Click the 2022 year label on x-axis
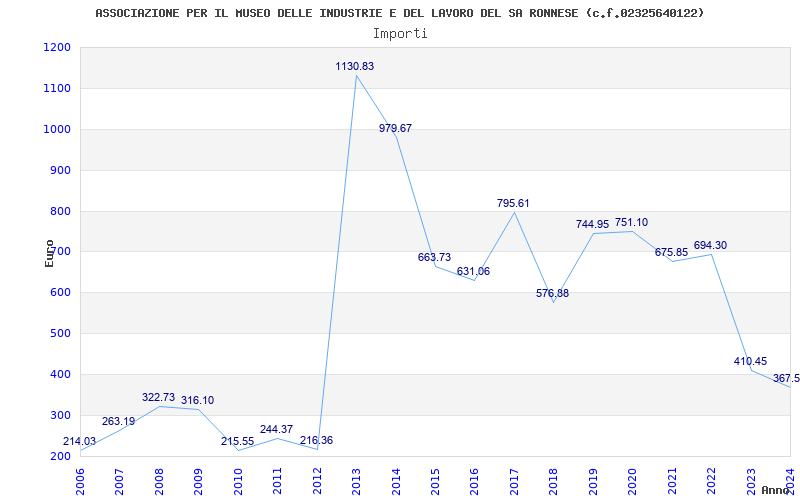The width and height of the screenshot is (800, 500). tap(712, 481)
